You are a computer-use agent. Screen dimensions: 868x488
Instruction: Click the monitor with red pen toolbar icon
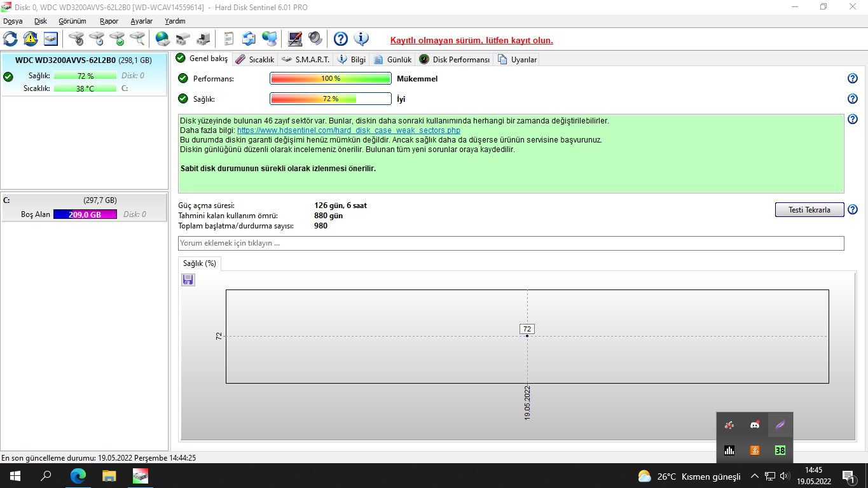(295, 39)
